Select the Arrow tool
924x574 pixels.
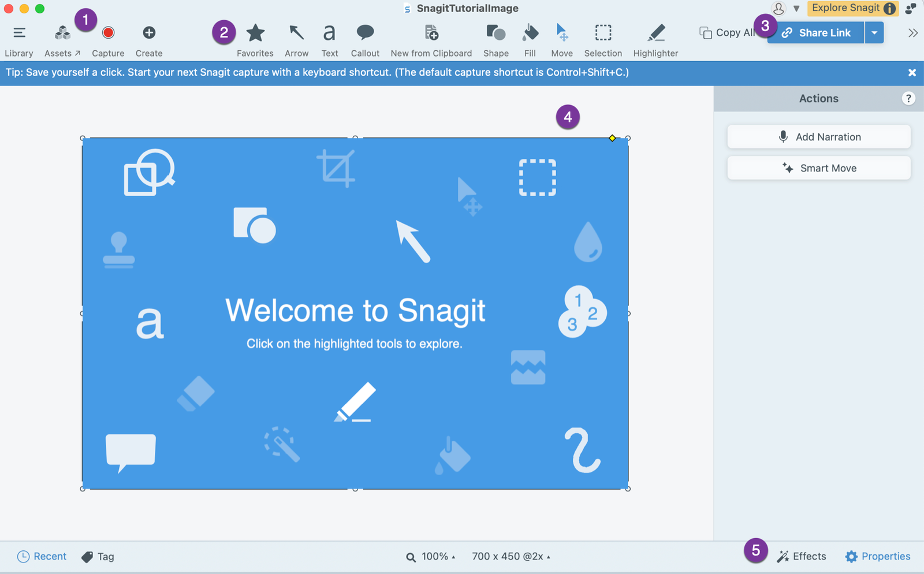[296, 41]
